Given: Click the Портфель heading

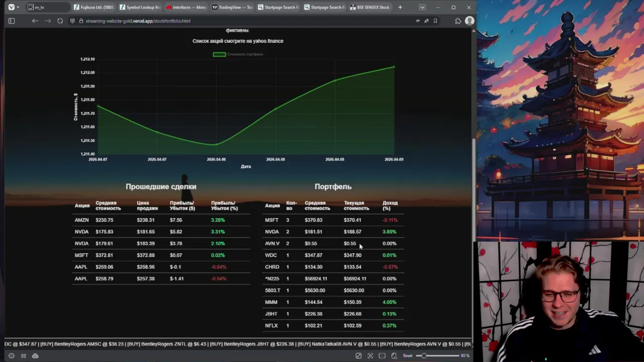Looking at the screenshot, I should 333,187.
